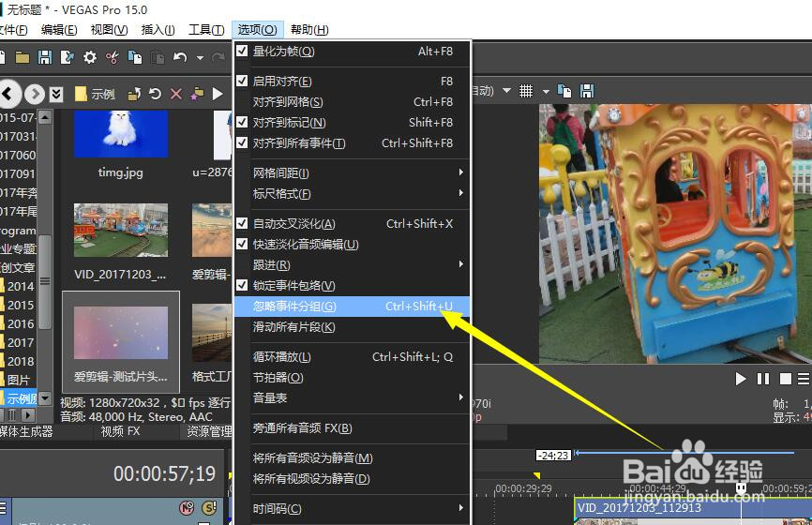Open the 插入 menu
This screenshot has width=812, height=525.
(x=158, y=29)
